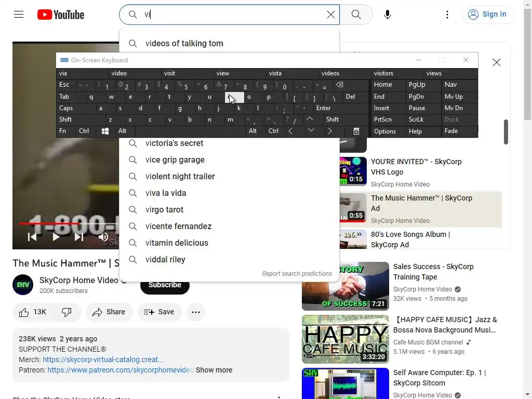Start voice search with microphone icon
Viewport: 532px width, 399px height.
pos(388,14)
